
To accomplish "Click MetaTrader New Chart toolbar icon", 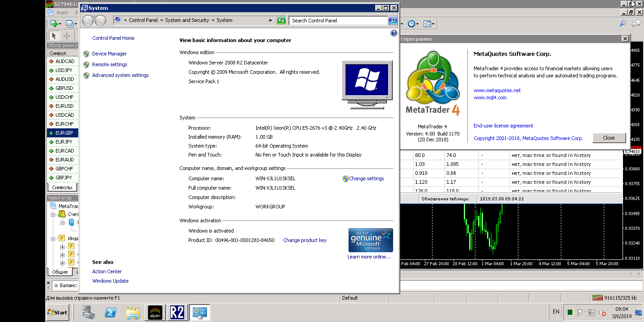I will point(54,23).
